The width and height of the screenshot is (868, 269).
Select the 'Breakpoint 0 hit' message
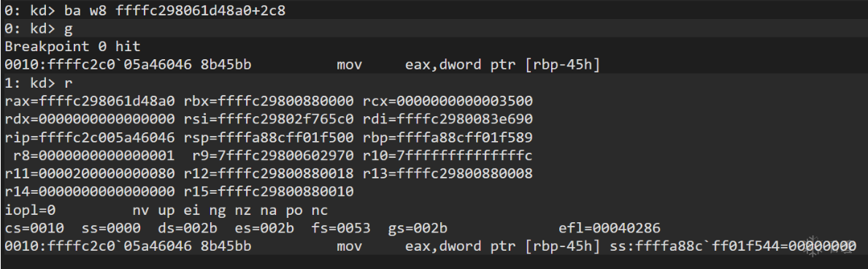[x=72, y=47]
